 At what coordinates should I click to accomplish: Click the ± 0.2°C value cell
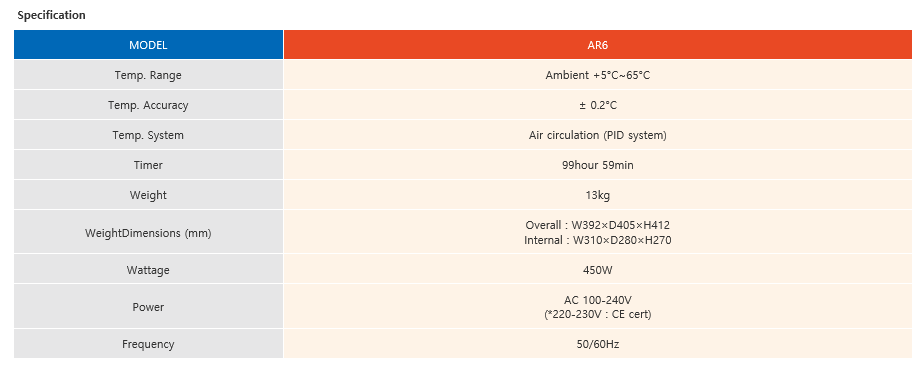point(598,105)
